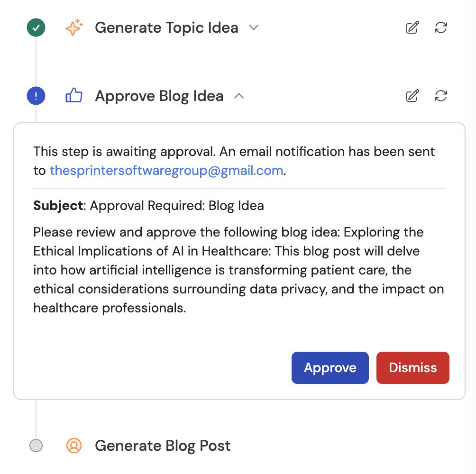Click the Approve Blog Idea step title
This screenshot has height=474, width=476.
[x=159, y=96]
